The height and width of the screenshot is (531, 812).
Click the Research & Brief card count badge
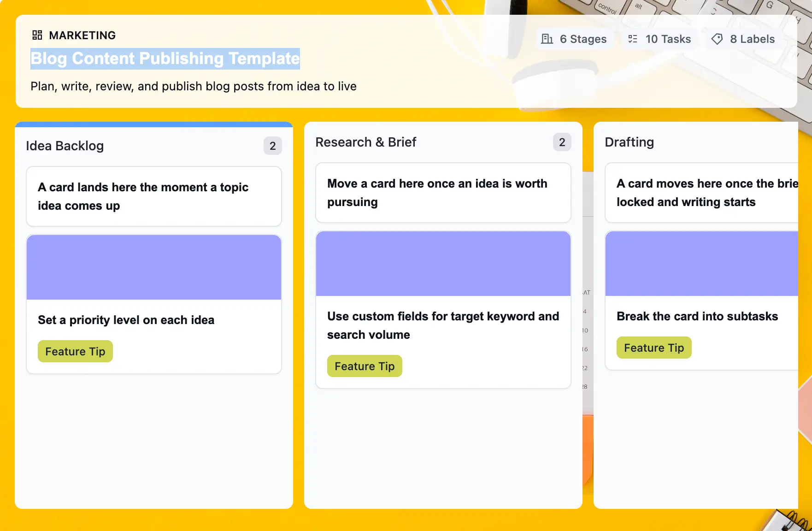(562, 142)
